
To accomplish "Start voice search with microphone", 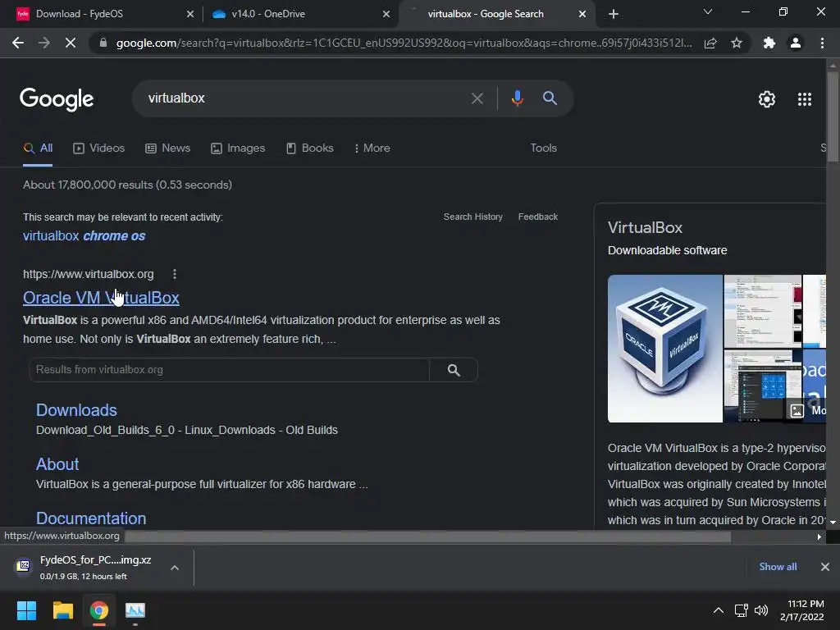I will tap(517, 98).
